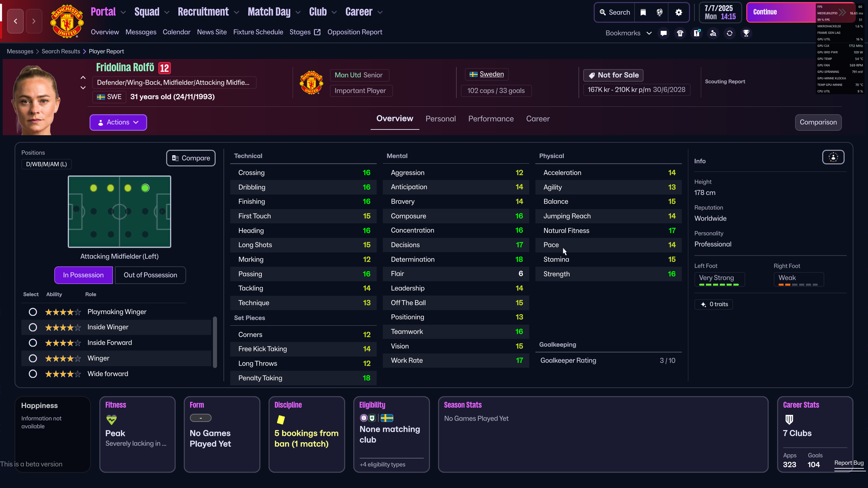This screenshot has width=868, height=488.
Task: Click the bookmark icon beside Search
Action: coord(643,13)
